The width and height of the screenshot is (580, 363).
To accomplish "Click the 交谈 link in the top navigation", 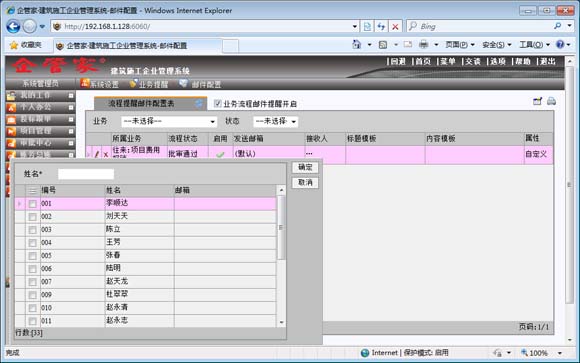I will tap(473, 62).
